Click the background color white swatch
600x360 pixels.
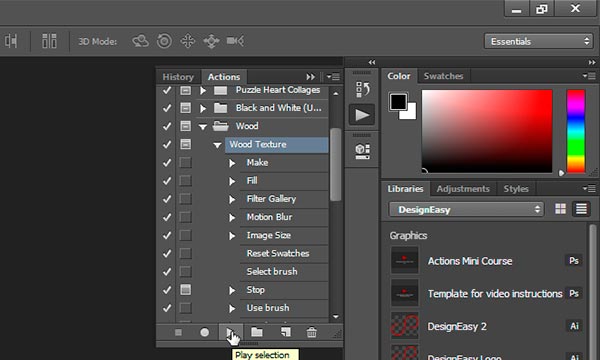tap(410, 114)
